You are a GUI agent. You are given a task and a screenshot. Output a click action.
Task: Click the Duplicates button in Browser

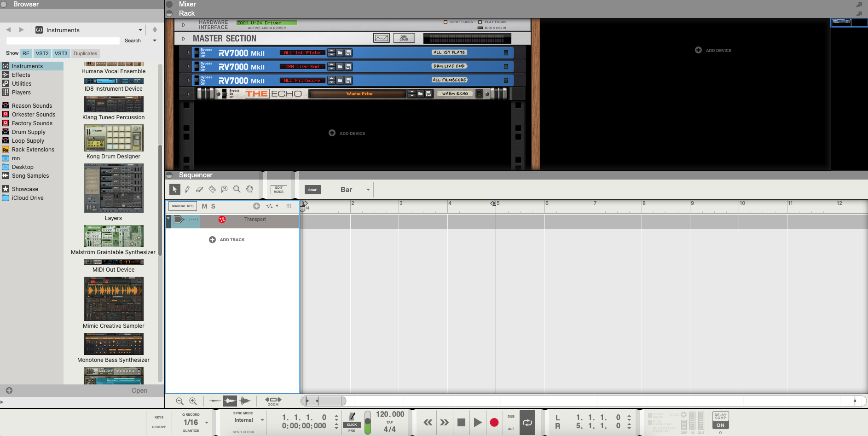coord(86,53)
